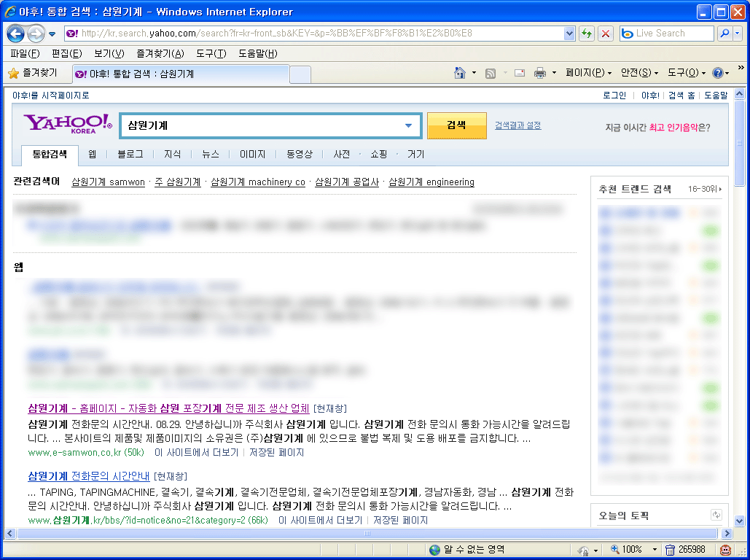Image resolution: width=750 pixels, height=560 pixels.
Task: Click the 야후!를 시작페이지로 link
Action: 51,96
